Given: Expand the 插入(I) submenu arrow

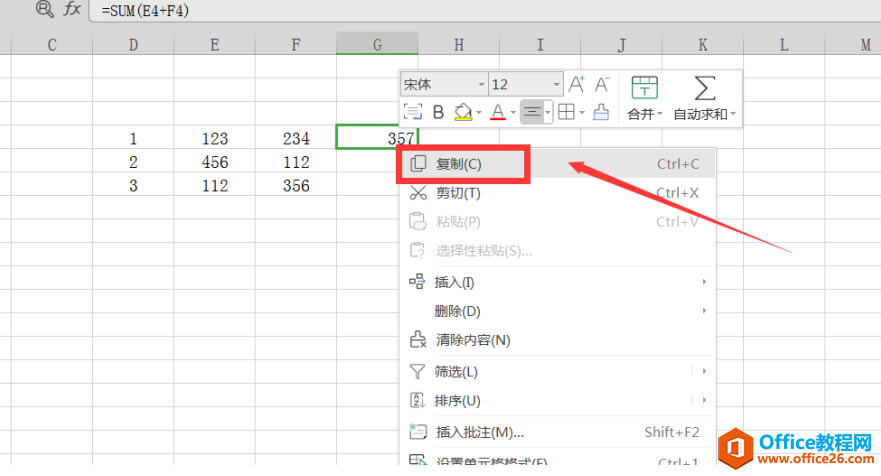Looking at the screenshot, I should point(704,282).
